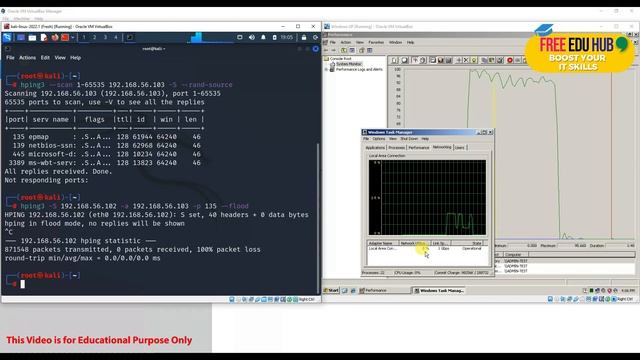Screen dimensions: 640x360
Task: Open the terminal File menu
Action: point(10,58)
